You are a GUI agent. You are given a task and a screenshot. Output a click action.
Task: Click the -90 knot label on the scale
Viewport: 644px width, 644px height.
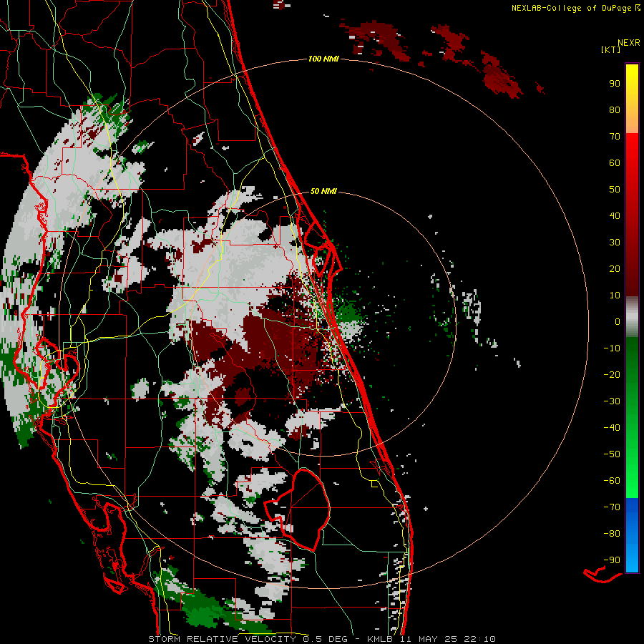coord(612,560)
